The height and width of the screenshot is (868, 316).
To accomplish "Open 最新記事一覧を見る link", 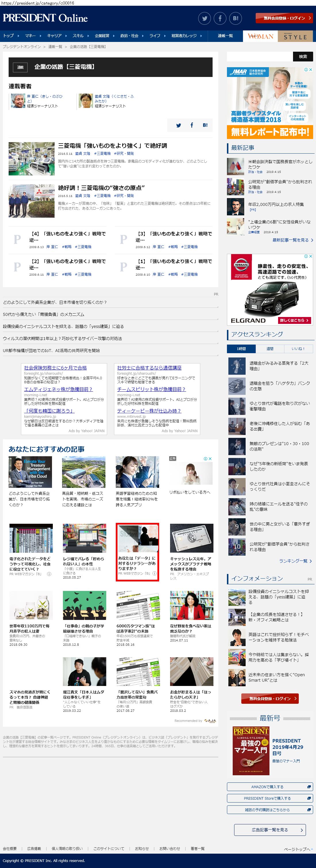I will [x=292, y=240].
